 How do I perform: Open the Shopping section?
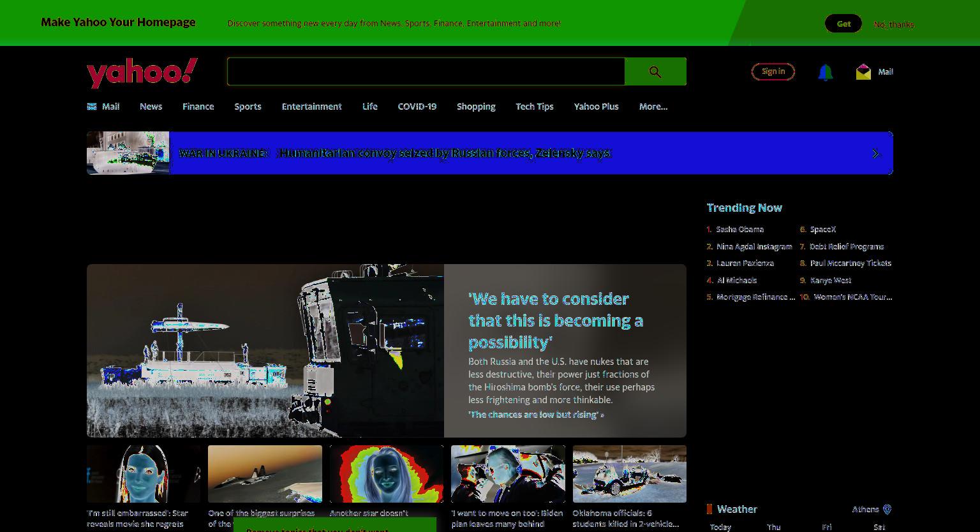click(x=476, y=107)
